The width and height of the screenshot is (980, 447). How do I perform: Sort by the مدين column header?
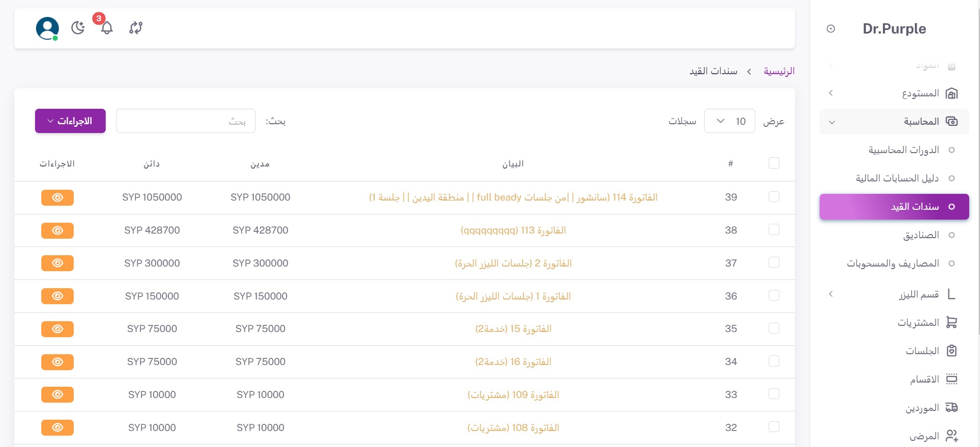tap(260, 164)
